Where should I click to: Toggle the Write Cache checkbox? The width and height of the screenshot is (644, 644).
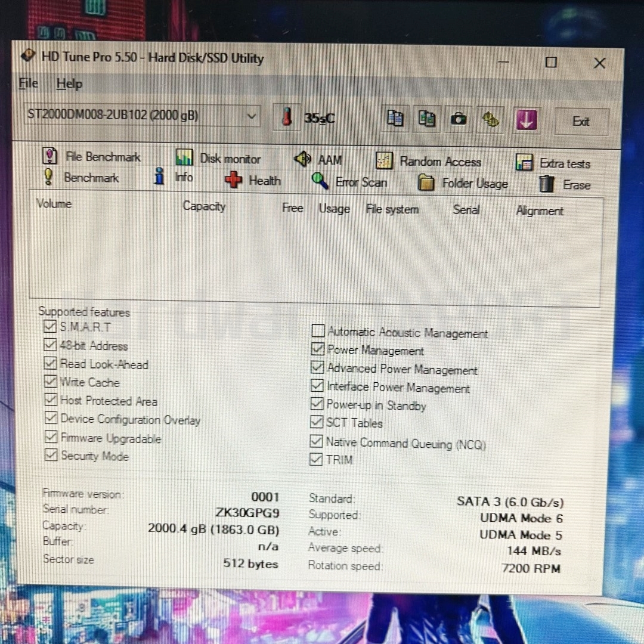[x=50, y=381]
